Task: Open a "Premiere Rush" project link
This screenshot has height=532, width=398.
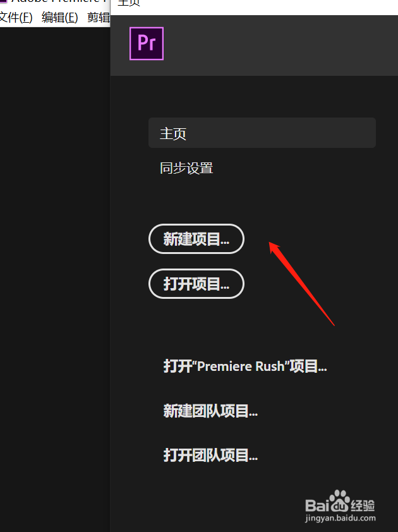Action: [245, 366]
